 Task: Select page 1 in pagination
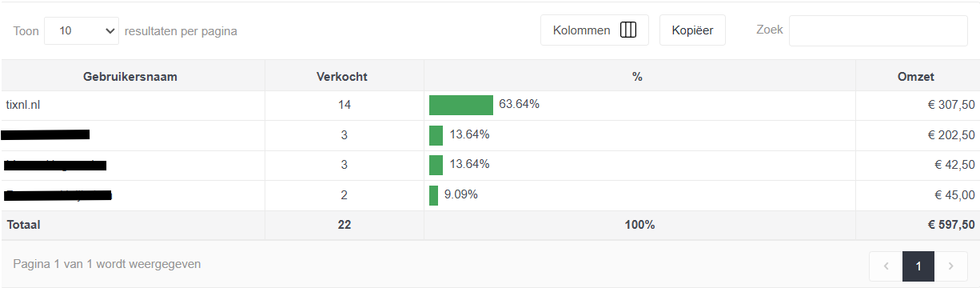pos(918,266)
